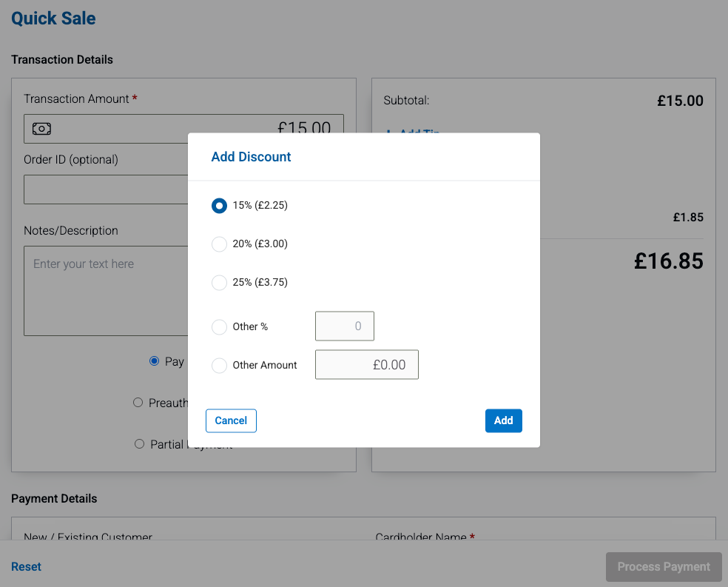The height and width of the screenshot is (587, 728).
Task: Select the Other % discount radio
Action: tap(219, 326)
